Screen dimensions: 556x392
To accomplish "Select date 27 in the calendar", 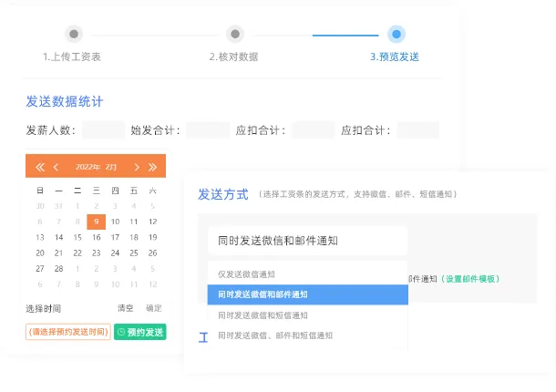I will (40, 269).
